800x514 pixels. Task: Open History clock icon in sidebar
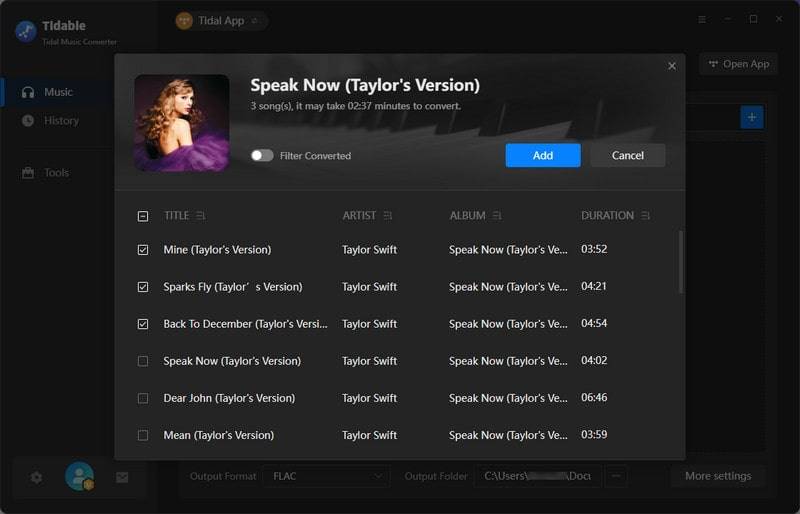click(x=28, y=121)
